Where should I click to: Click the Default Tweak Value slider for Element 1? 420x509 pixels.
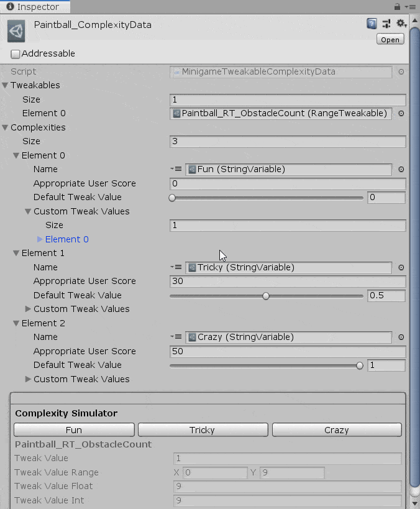click(x=266, y=296)
